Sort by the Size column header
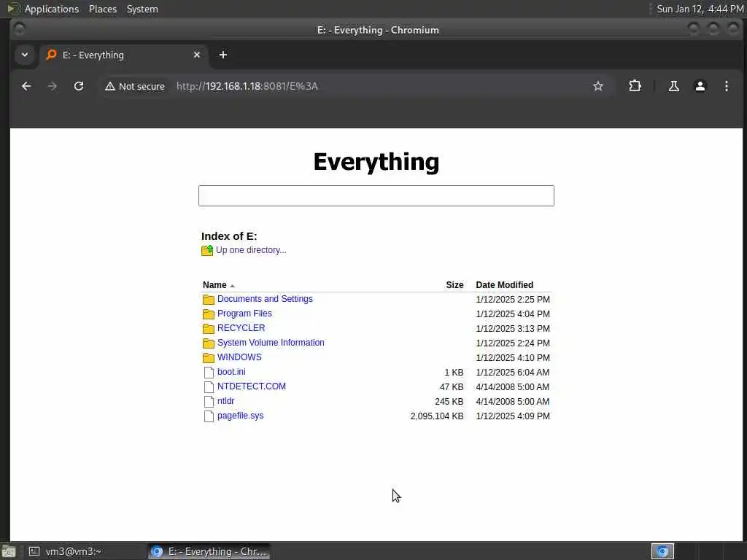747x560 pixels. tap(454, 285)
